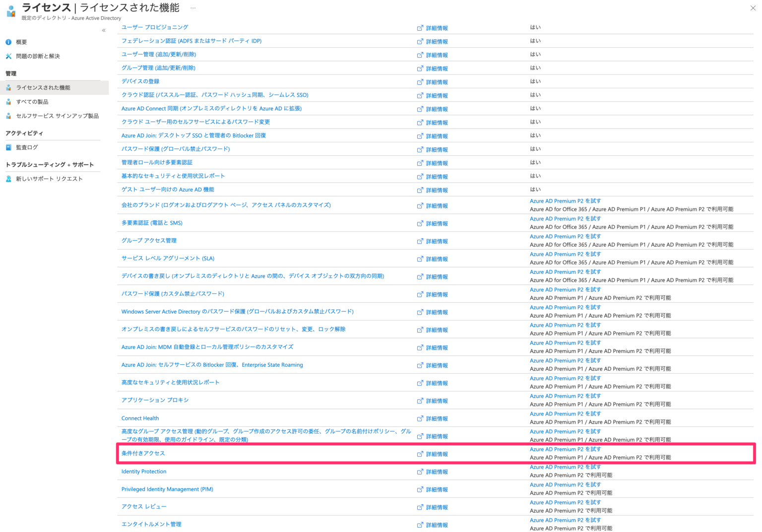Select ライセンスされた機能 under 管理
Viewport: 762px width, 532px height.
pyautogui.click(x=44, y=87)
